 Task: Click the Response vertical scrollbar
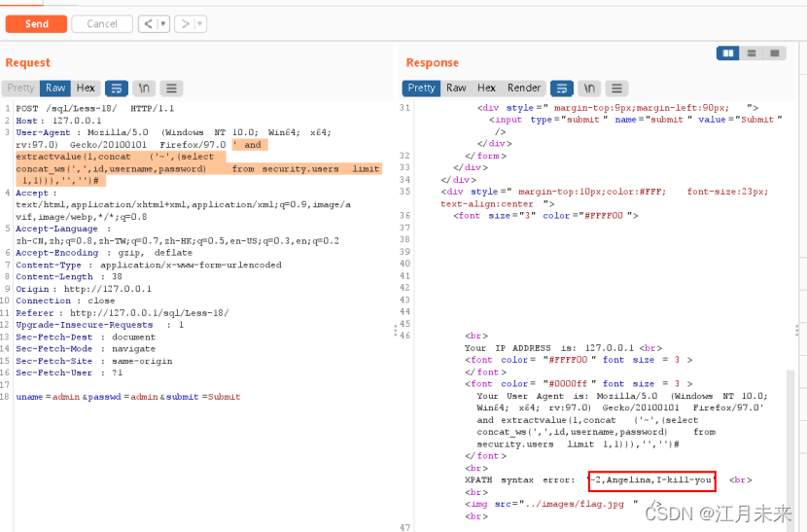pos(790,448)
